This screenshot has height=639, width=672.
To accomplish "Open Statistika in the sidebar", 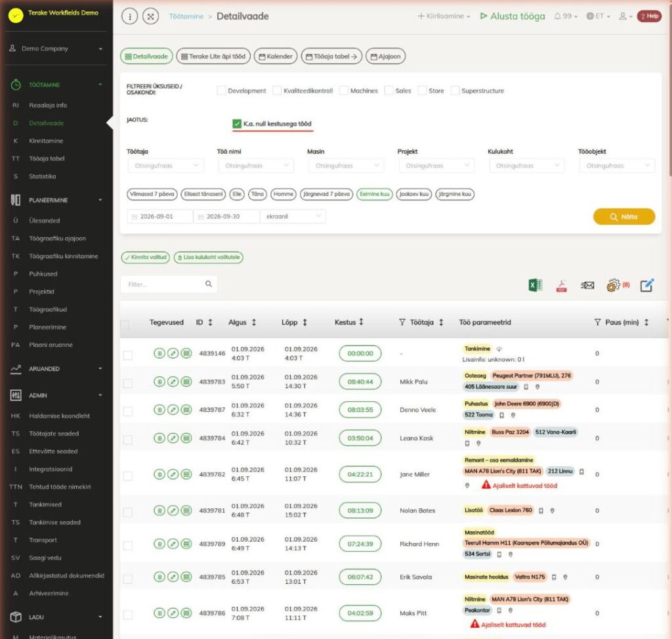I will pyautogui.click(x=43, y=176).
